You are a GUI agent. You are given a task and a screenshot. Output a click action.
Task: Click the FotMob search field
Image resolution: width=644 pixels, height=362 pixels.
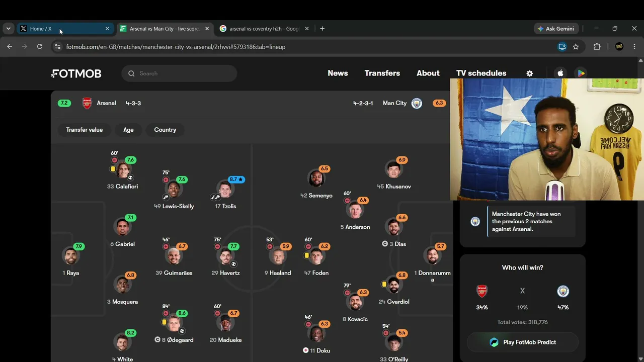(x=179, y=73)
